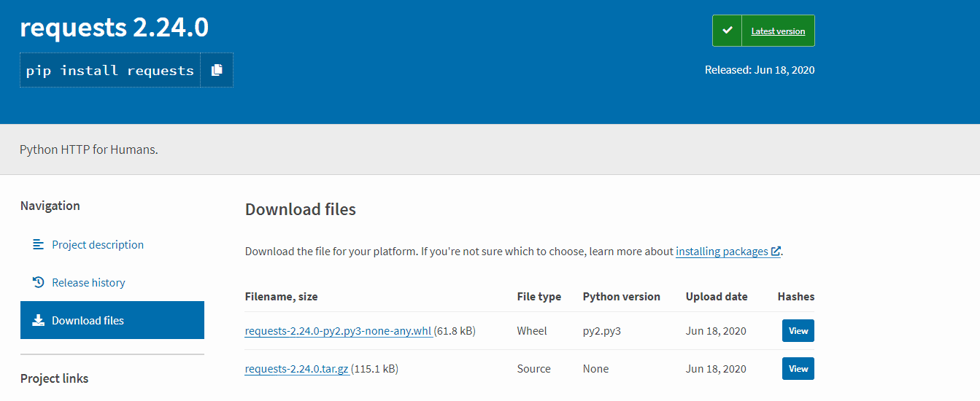
Task: Download requests-2.24.0-py2.py3-none-any.whl file
Action: pyautogui.click(x=339, y=331)
